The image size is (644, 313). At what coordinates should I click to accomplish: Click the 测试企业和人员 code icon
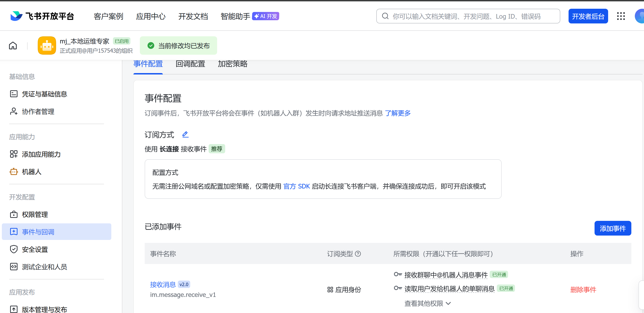point(14,267)
